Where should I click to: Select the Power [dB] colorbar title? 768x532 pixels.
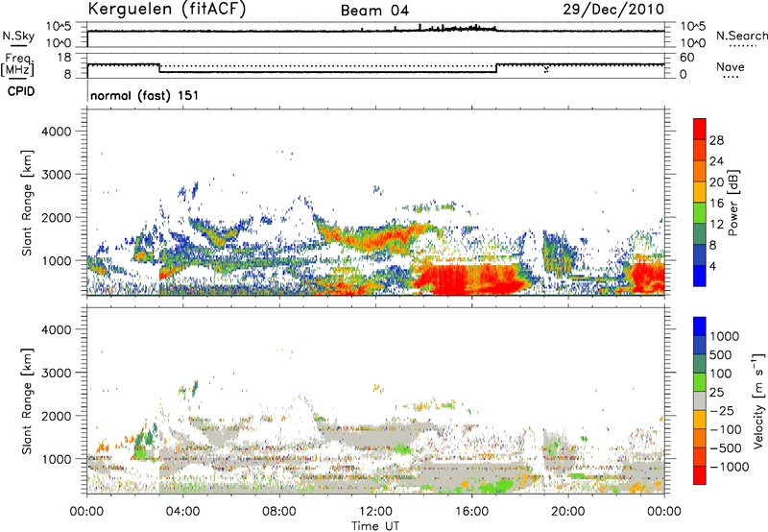pos(732,203)
